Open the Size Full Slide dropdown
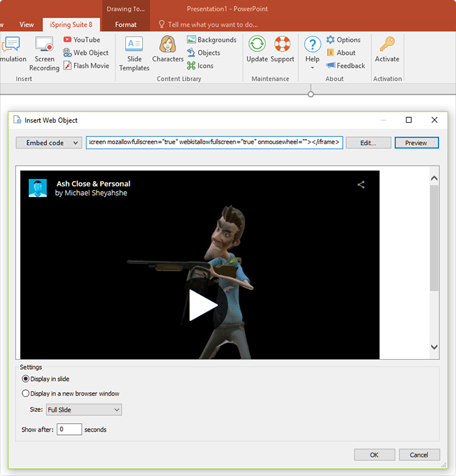 click(84, 410)
